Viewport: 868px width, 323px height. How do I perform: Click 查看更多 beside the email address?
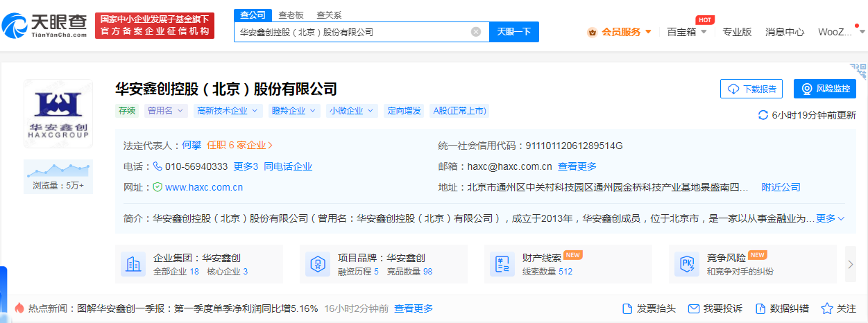tap(577, 166)
